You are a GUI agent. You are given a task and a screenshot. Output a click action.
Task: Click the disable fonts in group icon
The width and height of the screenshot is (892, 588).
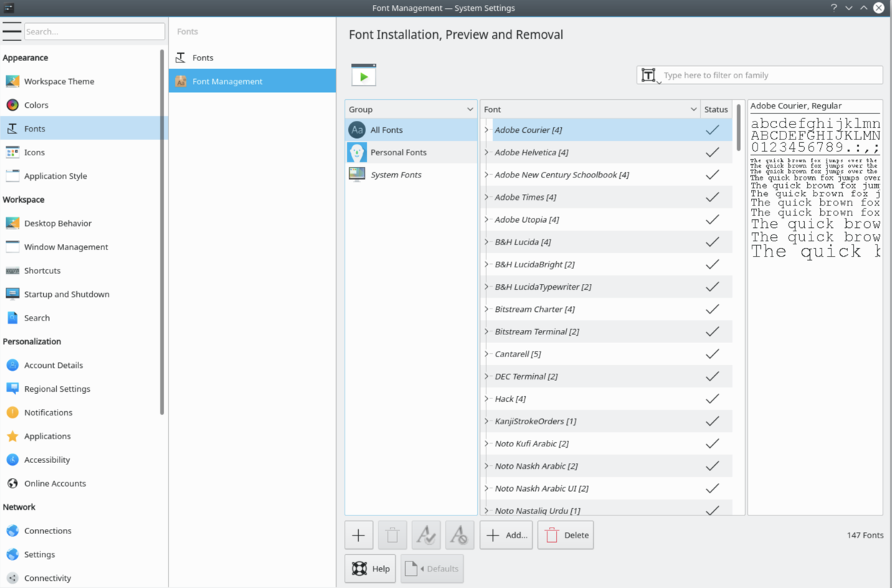point(460,536)
